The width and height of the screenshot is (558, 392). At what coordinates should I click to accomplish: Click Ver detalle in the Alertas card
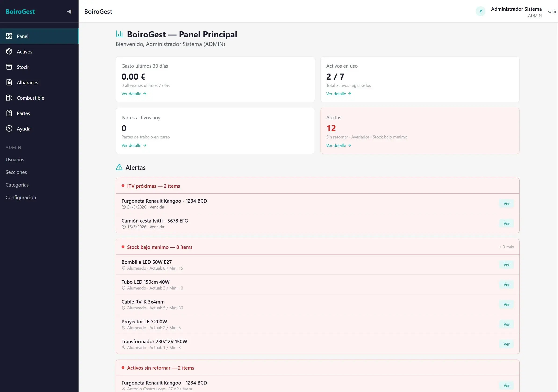[x=338, y=145]
